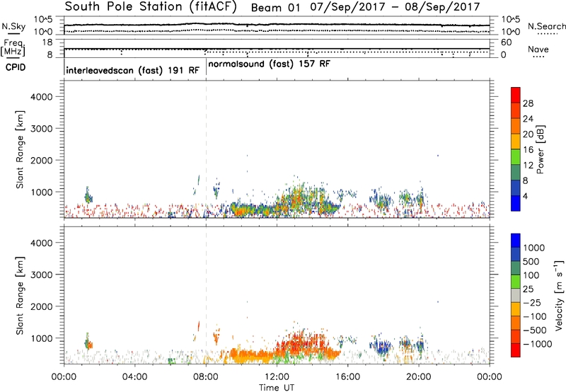Click the "18" frequency axis tick

click(x=47, y=42)
